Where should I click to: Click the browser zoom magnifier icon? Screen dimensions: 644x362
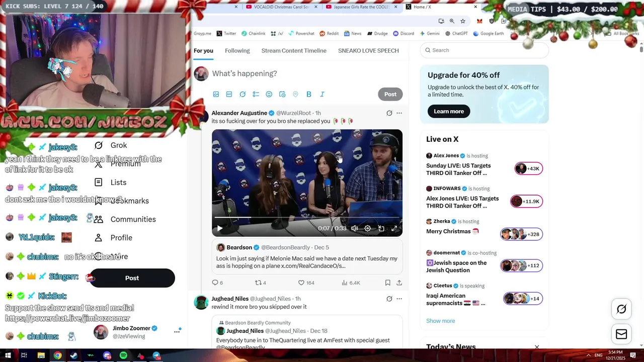452,21
